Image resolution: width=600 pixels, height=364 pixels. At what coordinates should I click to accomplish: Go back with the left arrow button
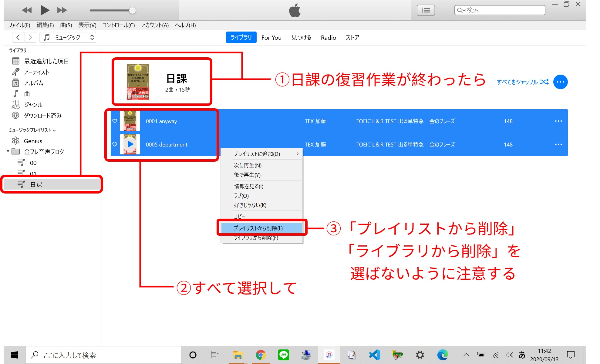click(x=18, y=37)
